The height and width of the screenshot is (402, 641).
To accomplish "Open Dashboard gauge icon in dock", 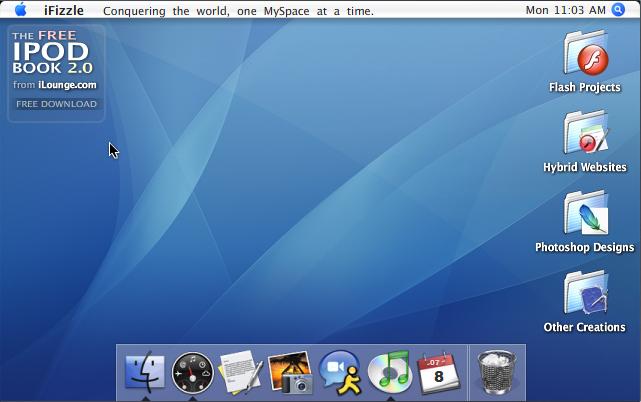I will point(193,373).
